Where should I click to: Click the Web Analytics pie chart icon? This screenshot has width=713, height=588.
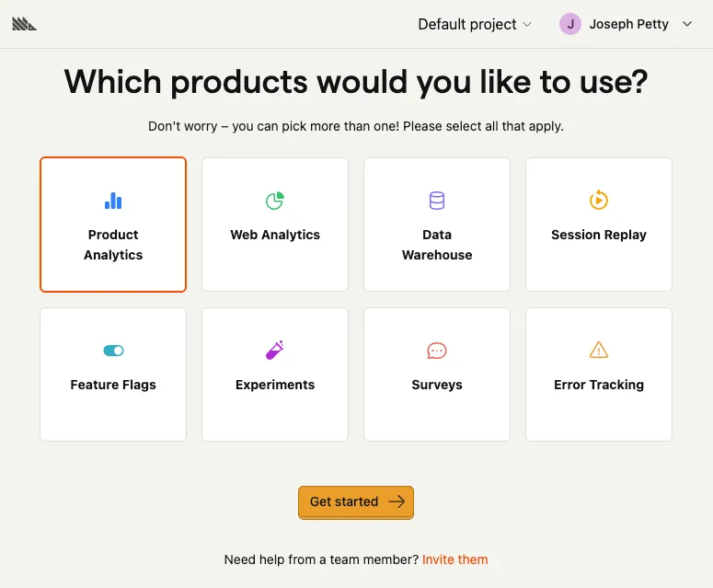point(275,200)
